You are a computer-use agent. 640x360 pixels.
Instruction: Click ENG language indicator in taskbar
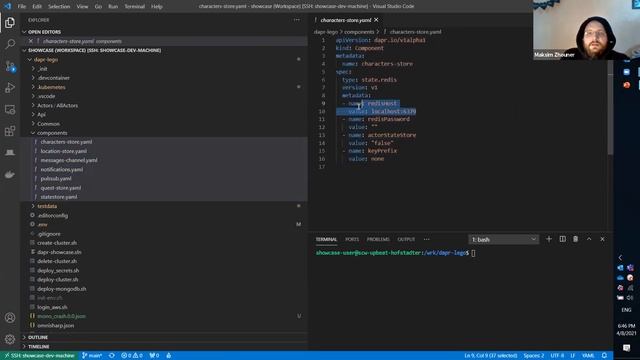tap(626, 310)
